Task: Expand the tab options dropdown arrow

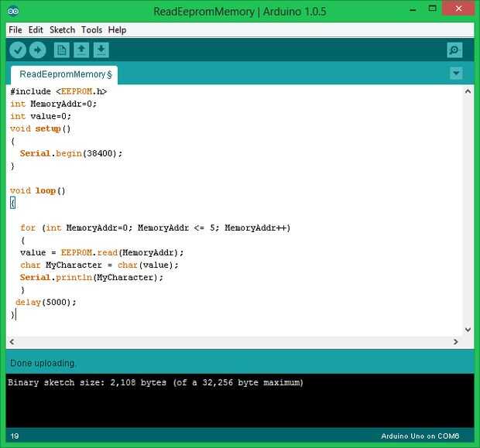Action: (x=456, y=74)
